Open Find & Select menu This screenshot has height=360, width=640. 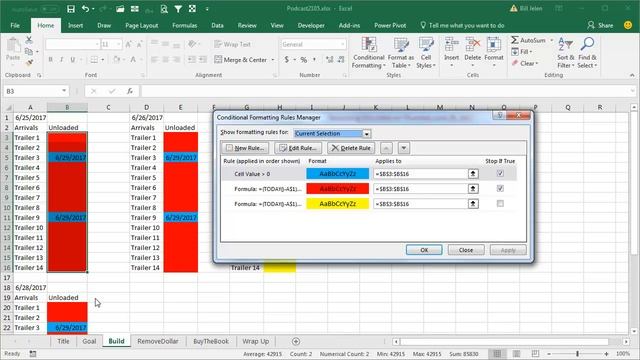tap(587, 53)
